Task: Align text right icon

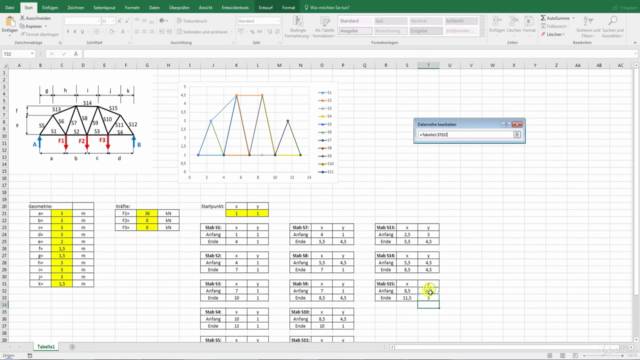Action: tap(152, 32)
